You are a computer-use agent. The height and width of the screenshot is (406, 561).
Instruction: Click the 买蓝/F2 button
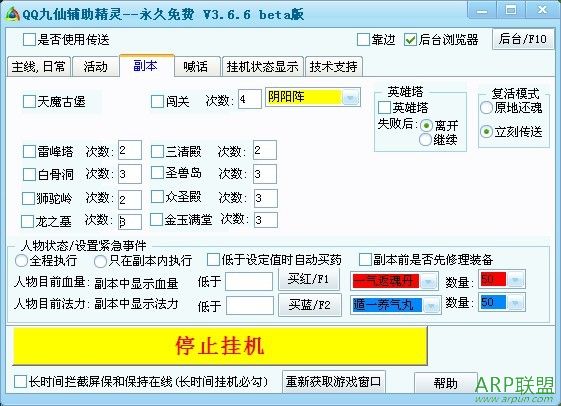[310, 305]
